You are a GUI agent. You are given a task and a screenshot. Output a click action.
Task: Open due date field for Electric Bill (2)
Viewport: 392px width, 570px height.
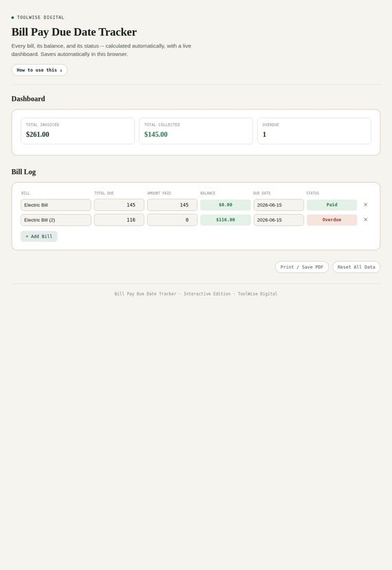coord(279,220)
